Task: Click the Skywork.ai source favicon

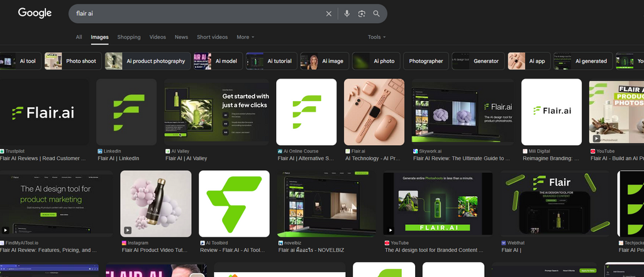Action: [415, 151]
